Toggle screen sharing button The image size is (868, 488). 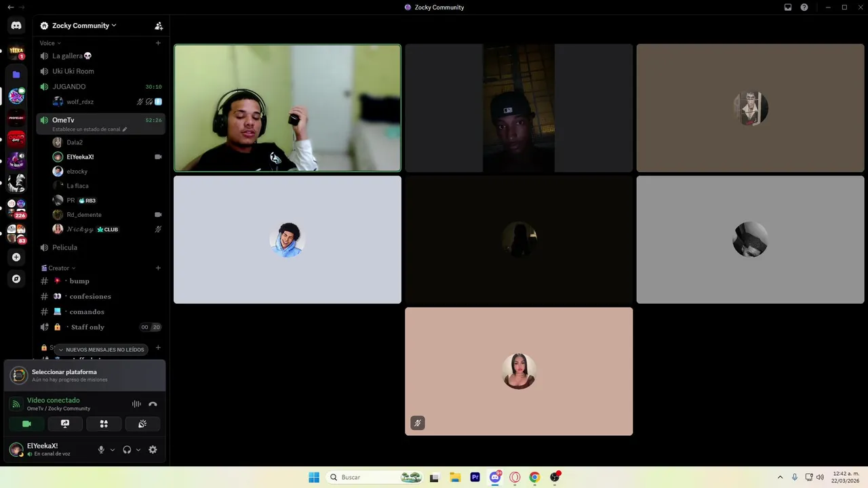[65, 424]
